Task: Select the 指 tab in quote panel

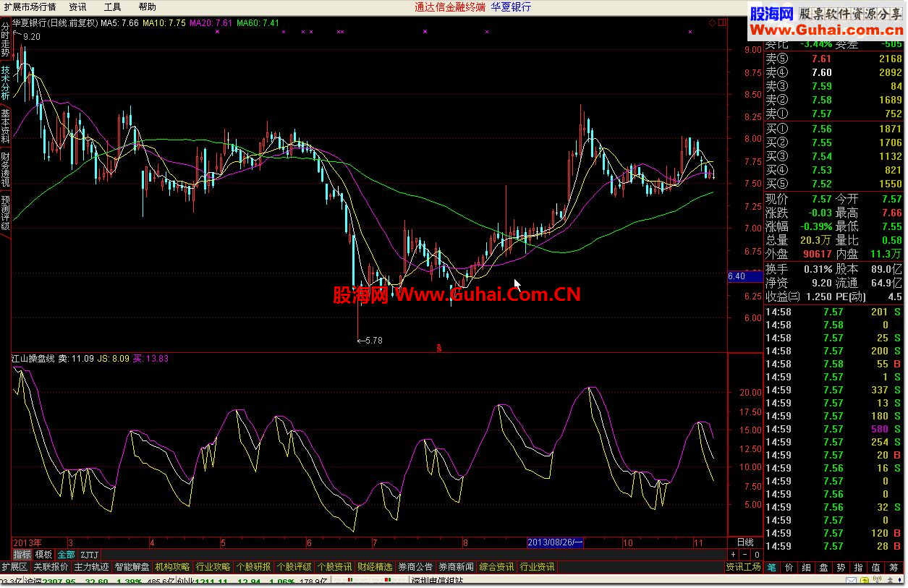Action: (x=859, y=568)
